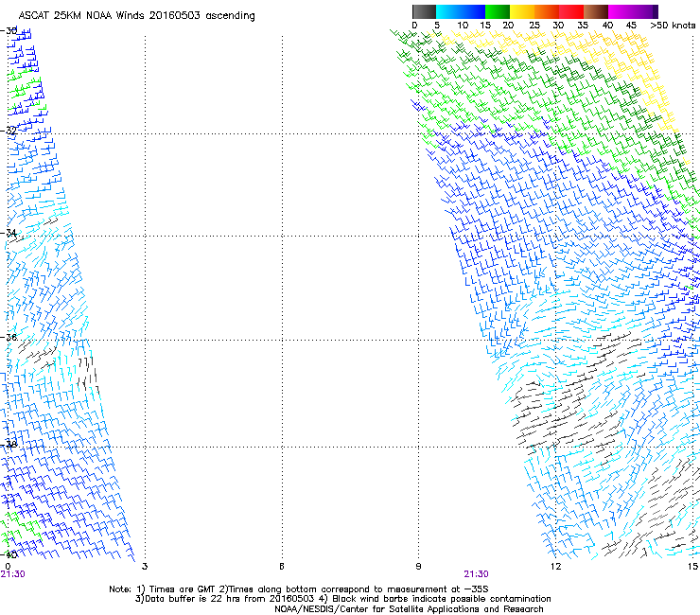Select the dark purple 45-50 knots segment
The height and width of the screenshot is (615, 700).
645,11
